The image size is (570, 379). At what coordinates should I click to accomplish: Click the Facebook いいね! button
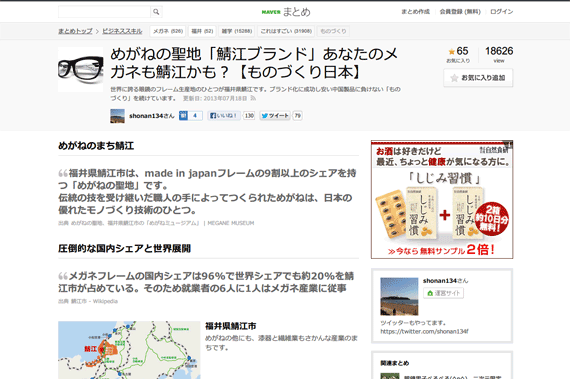point(224,116)
